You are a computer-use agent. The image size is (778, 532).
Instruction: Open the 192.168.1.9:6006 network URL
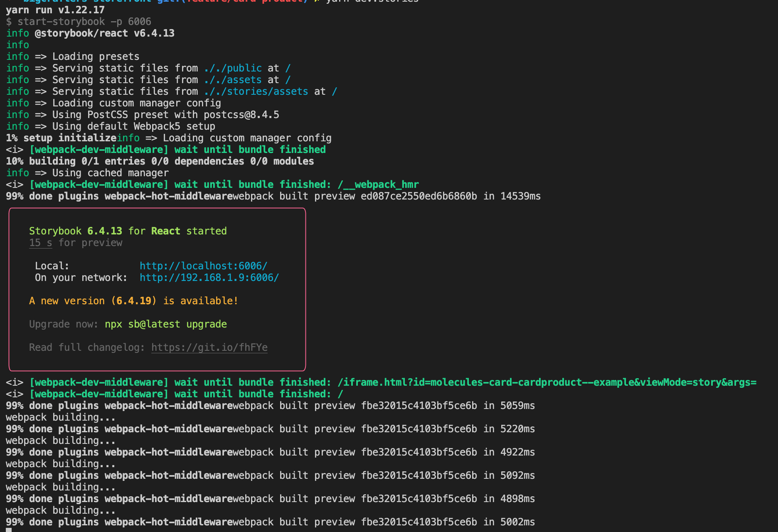pyautogui.click(x=209, y=278)
